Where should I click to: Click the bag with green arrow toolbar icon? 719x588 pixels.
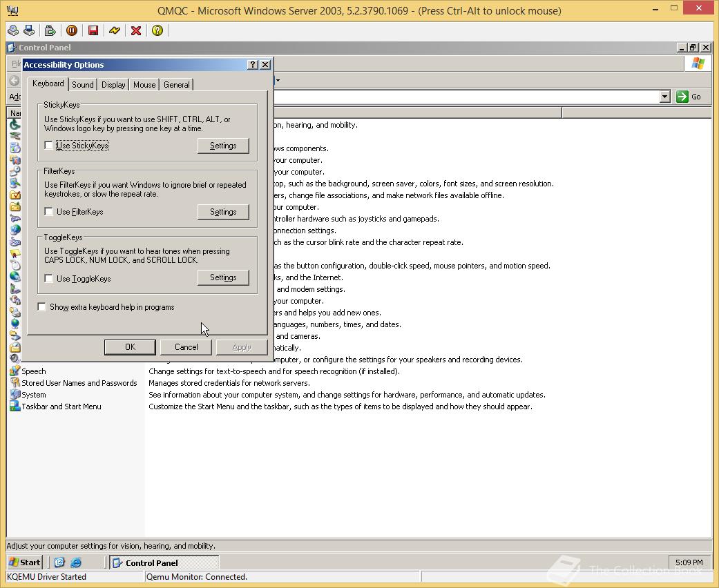coord(50,30)
